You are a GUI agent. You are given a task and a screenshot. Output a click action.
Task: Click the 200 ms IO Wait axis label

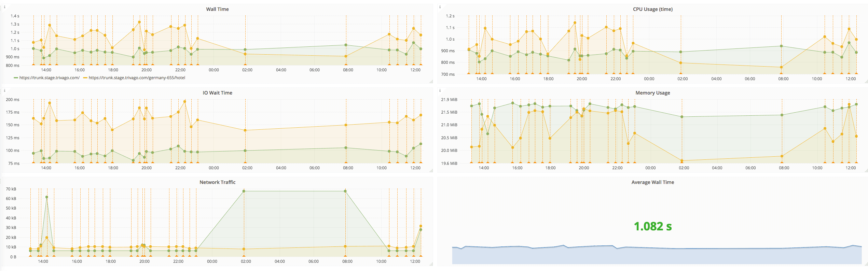coord(13,100)
